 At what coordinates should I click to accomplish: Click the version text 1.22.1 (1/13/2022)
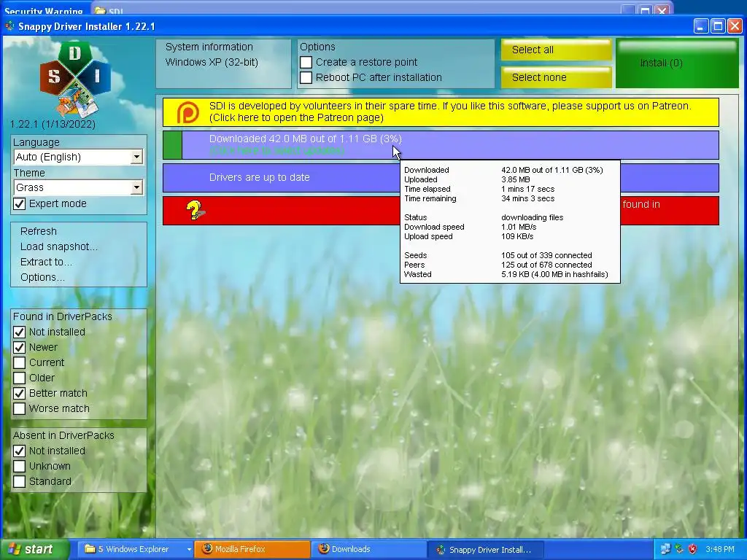point(53,124)
